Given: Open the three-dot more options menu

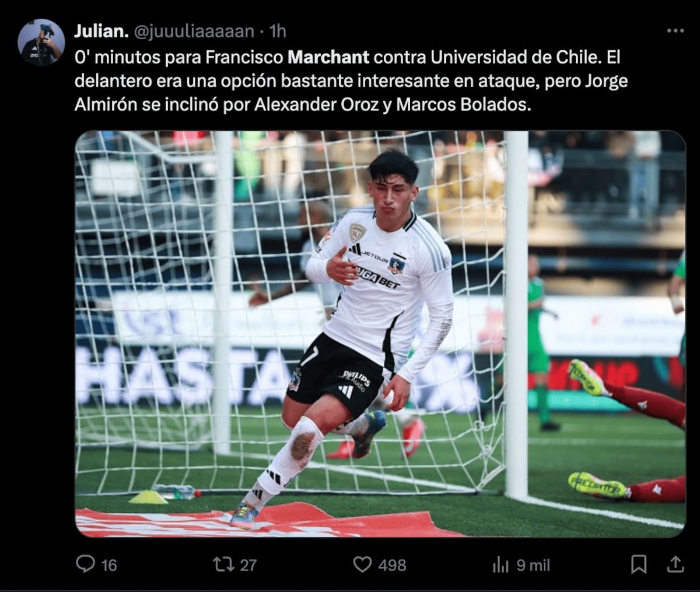Looking at the screenshot, I should [x=675, y=31].
